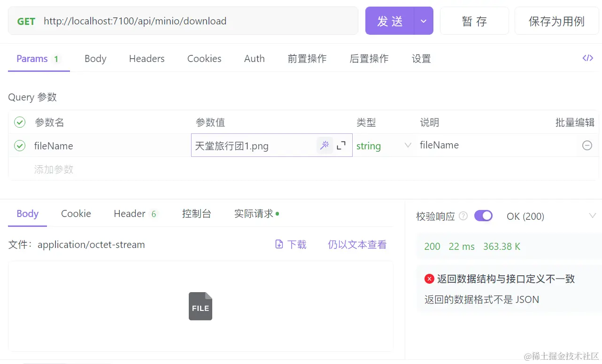Uncheck the fileName parameter checkbox
Image resolution: width=602 pixels, height=364 pixels.
point(20,146)
